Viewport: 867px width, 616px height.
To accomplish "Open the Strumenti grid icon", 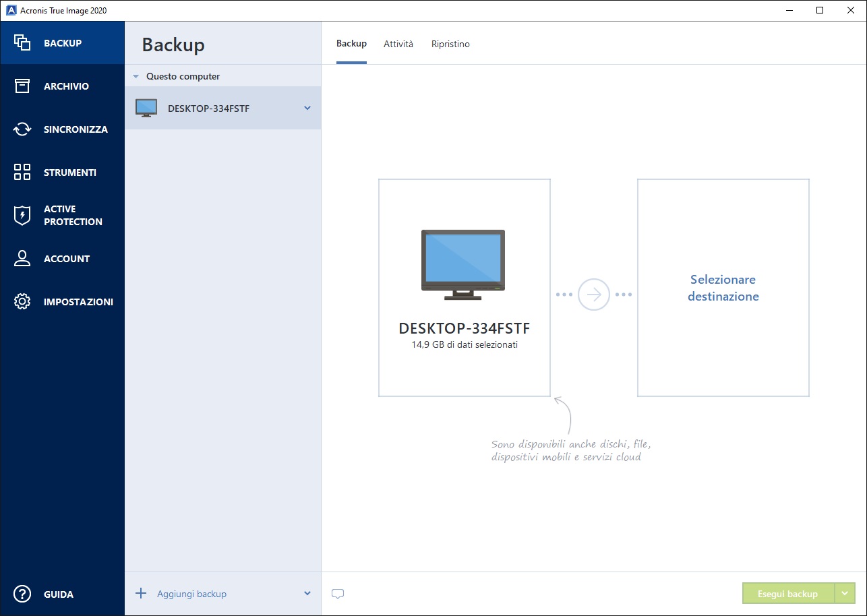I will pyautogui.click(x=22, y=172).
